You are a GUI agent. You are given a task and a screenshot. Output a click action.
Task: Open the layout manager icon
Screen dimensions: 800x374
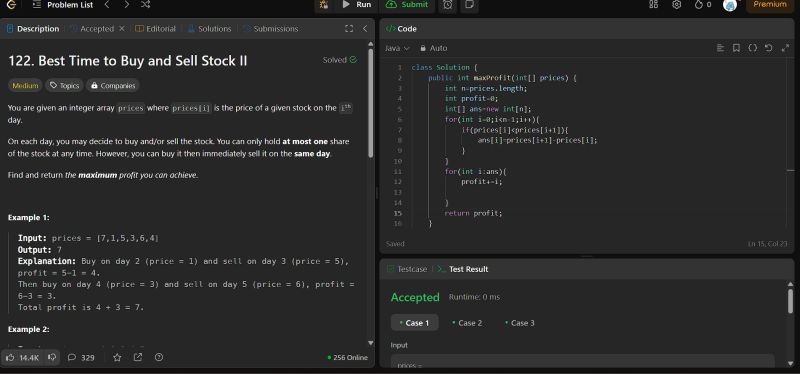[x=653, y=5]
